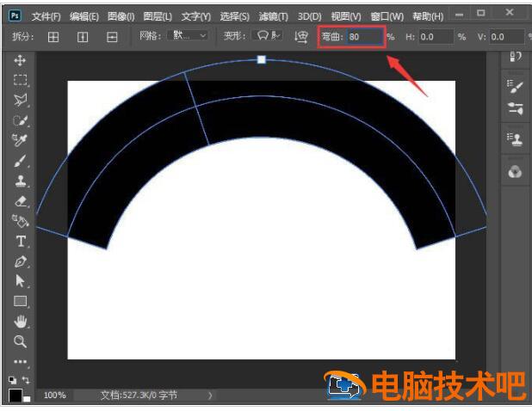Select the Rectangular Marquee tool
This screenshot has width=532, height=411.
(x=21, y=80)
